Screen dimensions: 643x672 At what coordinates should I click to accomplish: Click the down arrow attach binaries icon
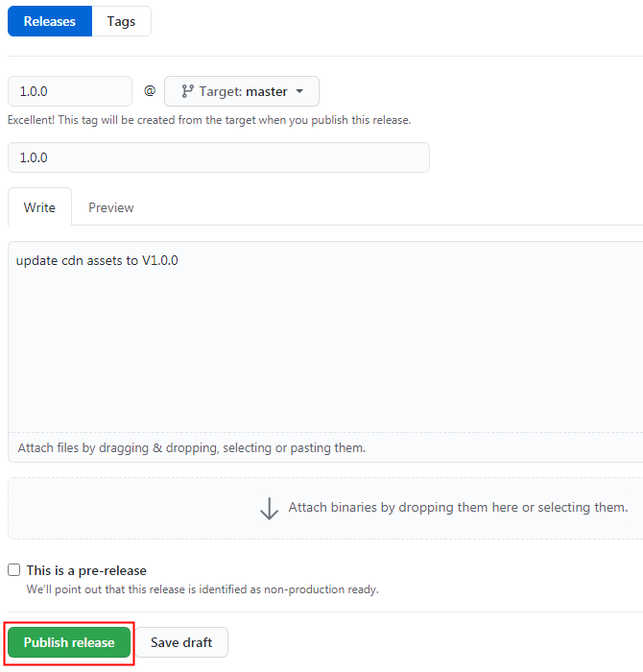tap(270, 508)
